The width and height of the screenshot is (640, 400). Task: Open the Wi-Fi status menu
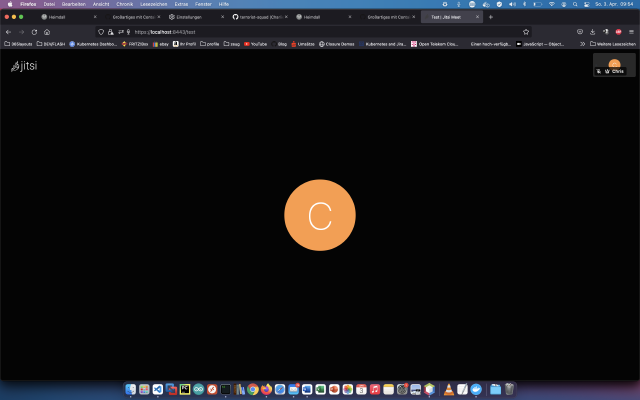pyautogui.click(x=551, y=4)
